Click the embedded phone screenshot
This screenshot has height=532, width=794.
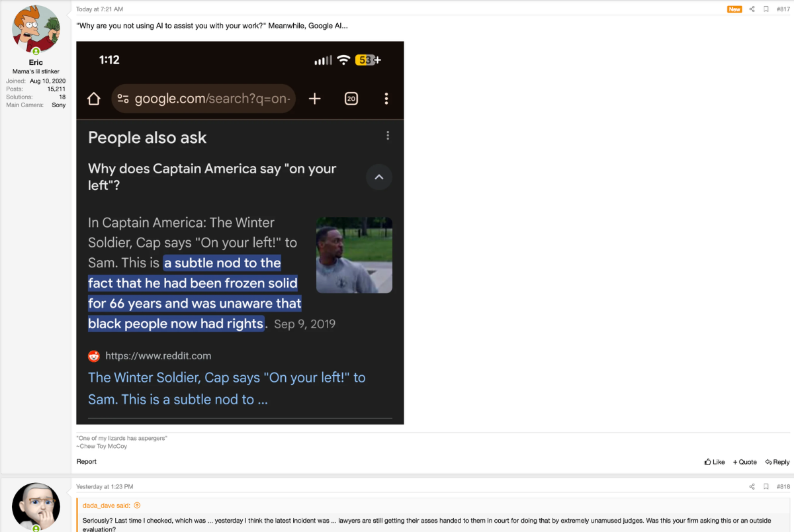(x=240, y=232)
